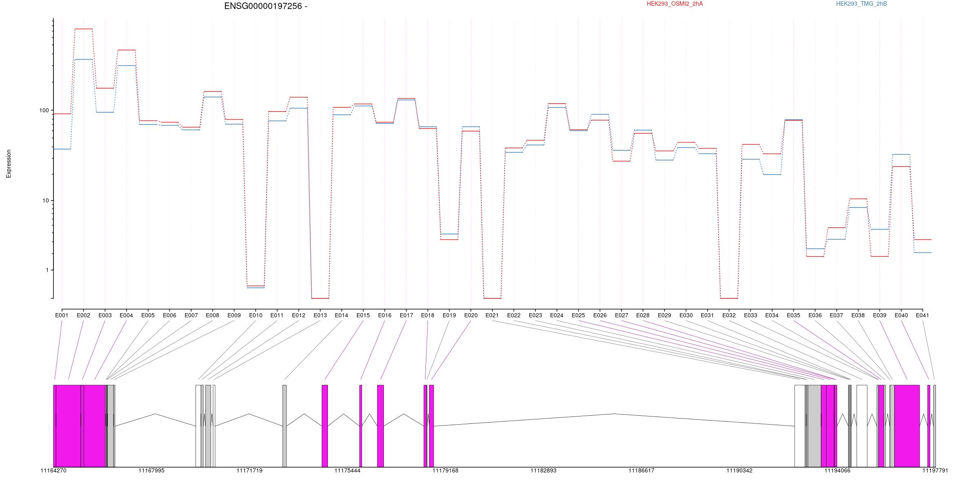Click the y-axis tick label 1
The height and width of the screenshot is (490, 980).
click(47, 270)
